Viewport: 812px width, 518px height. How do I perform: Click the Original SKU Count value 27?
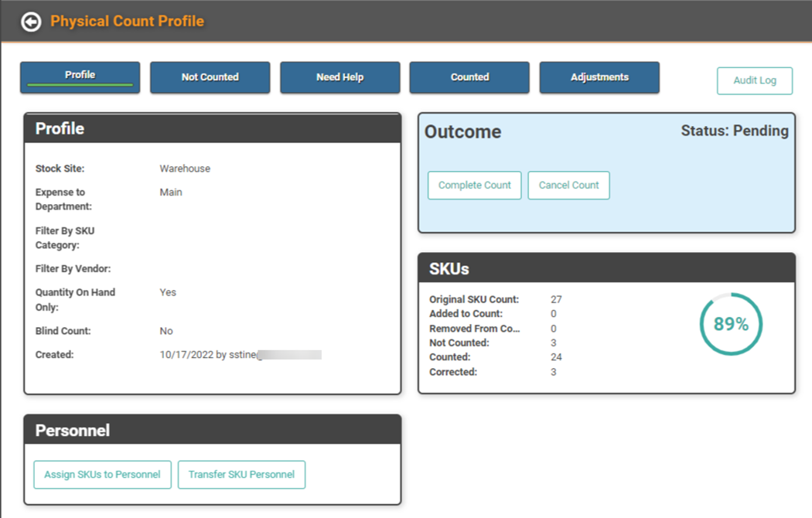click(556, 299)
